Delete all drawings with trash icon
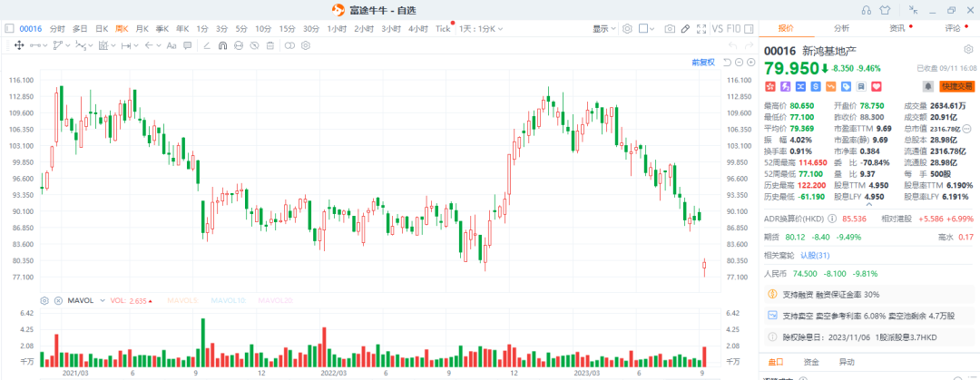Screen dimensions: 980x380 [270, 45]
